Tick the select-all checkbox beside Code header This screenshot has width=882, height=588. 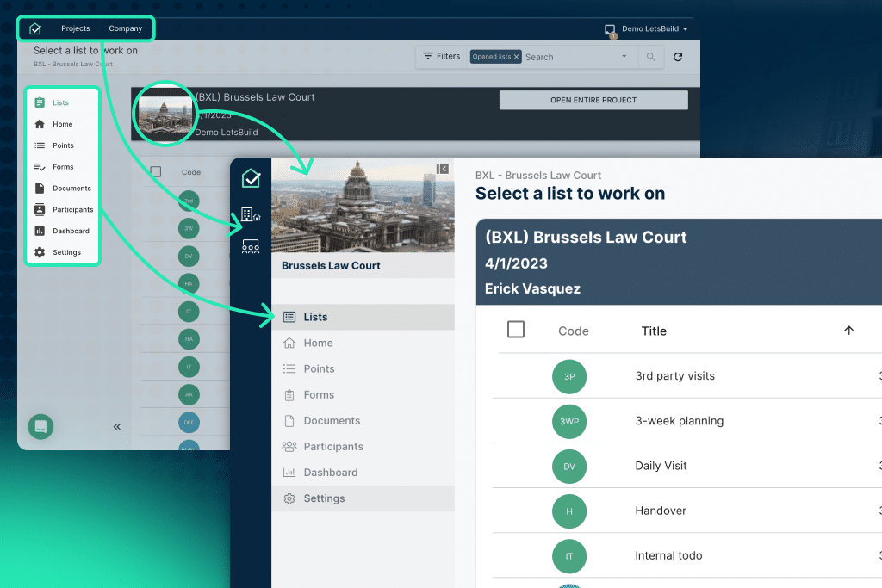(x=516, y=330)
